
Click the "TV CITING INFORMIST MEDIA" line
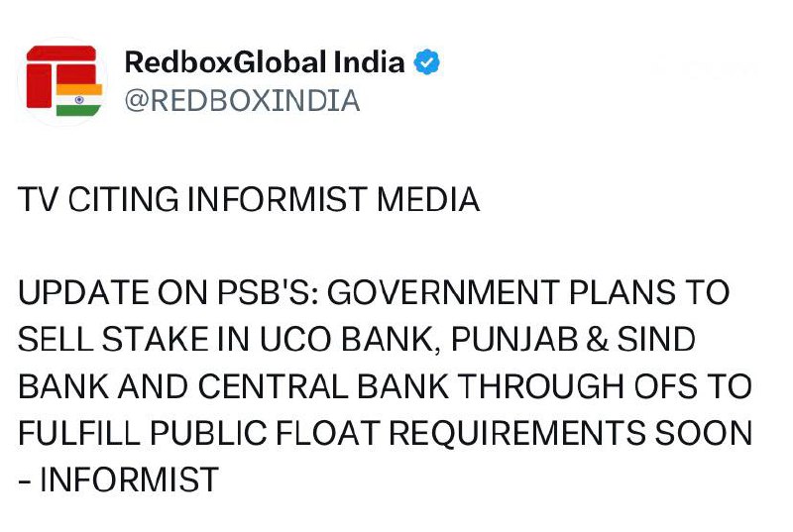[249, 201]
